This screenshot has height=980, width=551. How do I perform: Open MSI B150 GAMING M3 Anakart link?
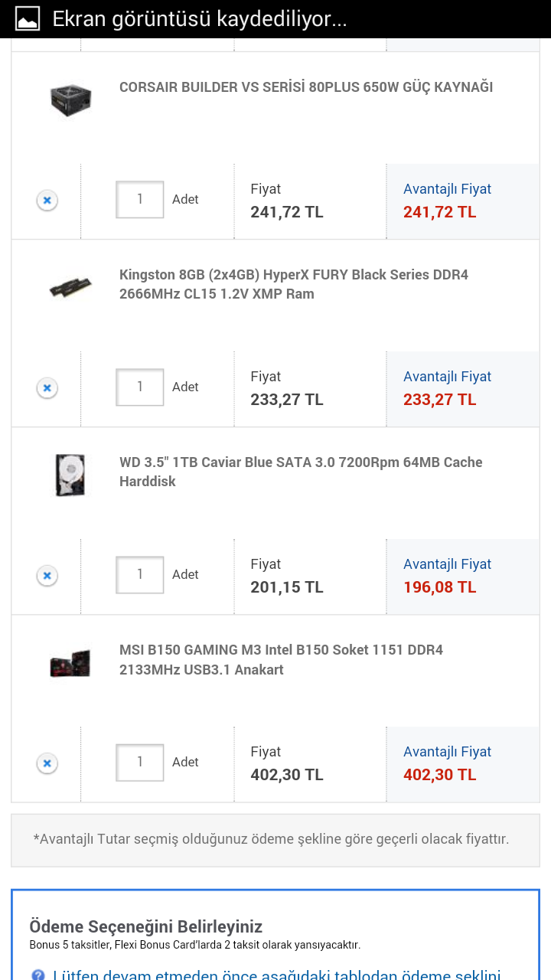[281, 659]
